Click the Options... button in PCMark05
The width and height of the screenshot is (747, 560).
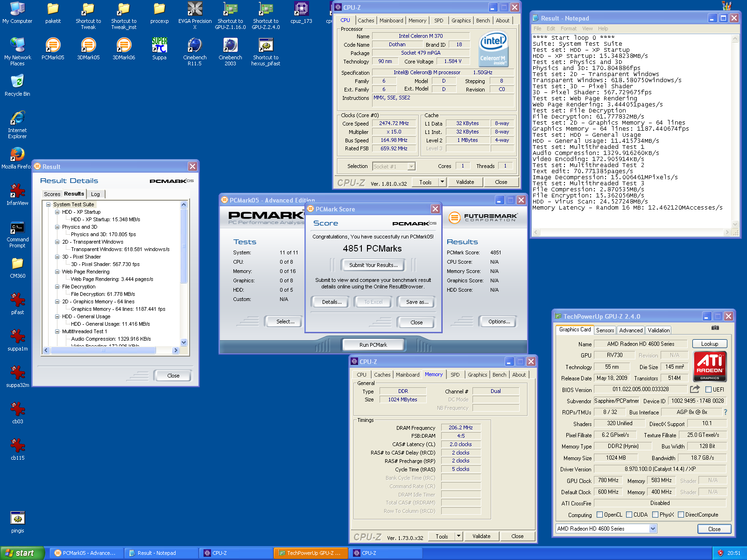(x=499, y=322)
